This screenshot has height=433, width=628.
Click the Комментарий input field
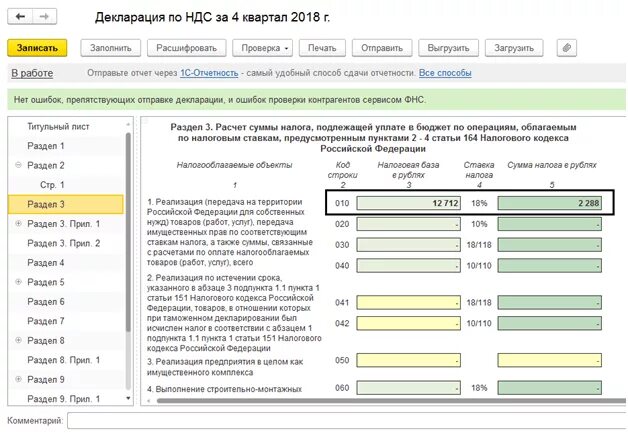(x=347, y=421)
